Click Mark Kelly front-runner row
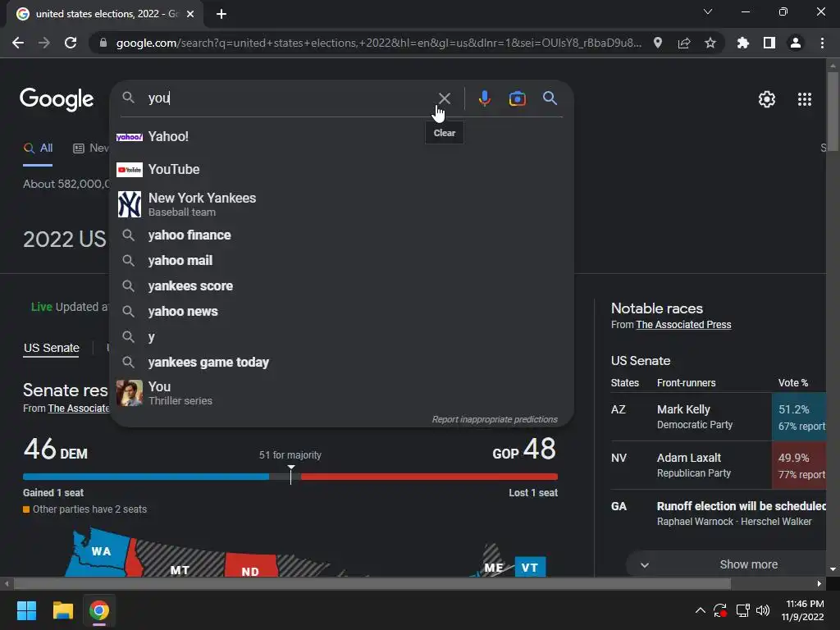Image resolution: width=840 pixels, height=630 pixels. click(719, 417)
